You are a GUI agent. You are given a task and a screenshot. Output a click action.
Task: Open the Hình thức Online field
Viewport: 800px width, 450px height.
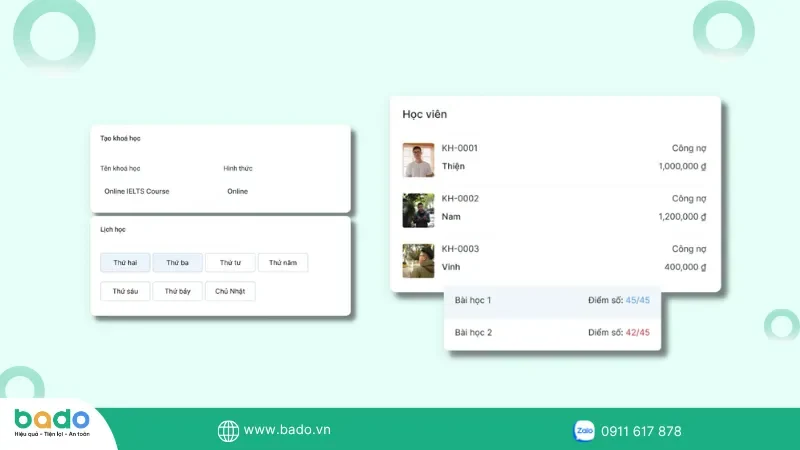tap(238, 191)
